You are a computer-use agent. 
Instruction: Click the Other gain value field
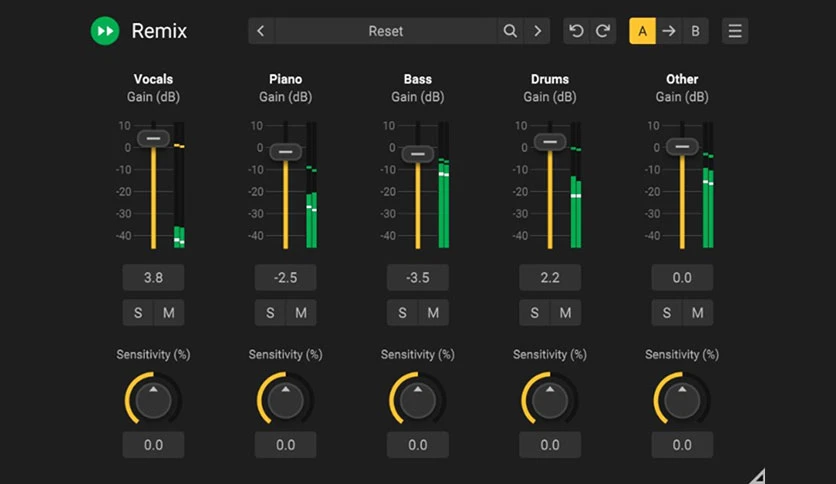tap(682, 278)
